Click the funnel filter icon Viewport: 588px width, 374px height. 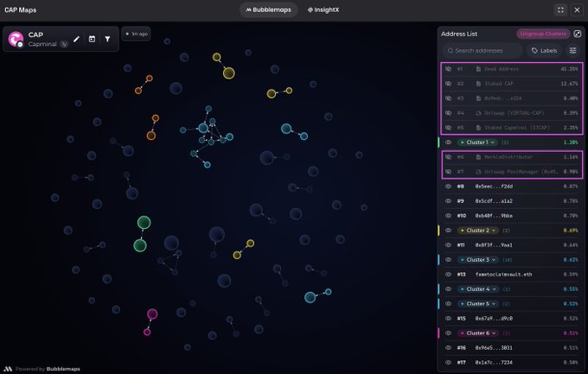(x=107, y=39)
